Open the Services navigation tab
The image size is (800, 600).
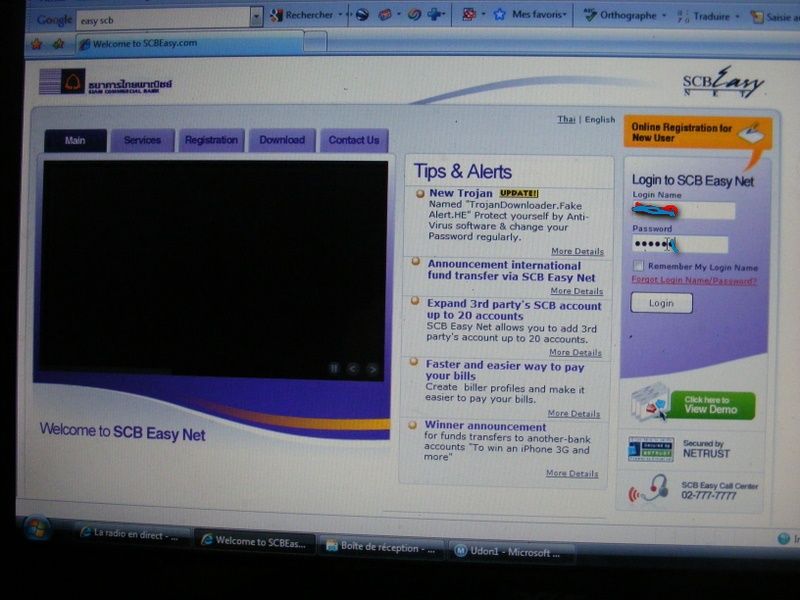pyautogui.click(x=142, y=140)
